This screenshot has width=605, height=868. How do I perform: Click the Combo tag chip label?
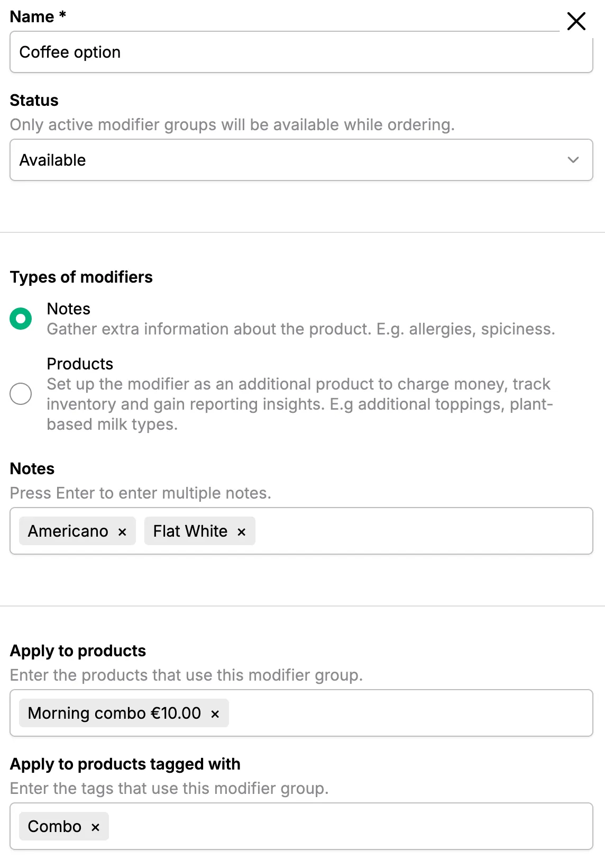pos(54,826)
